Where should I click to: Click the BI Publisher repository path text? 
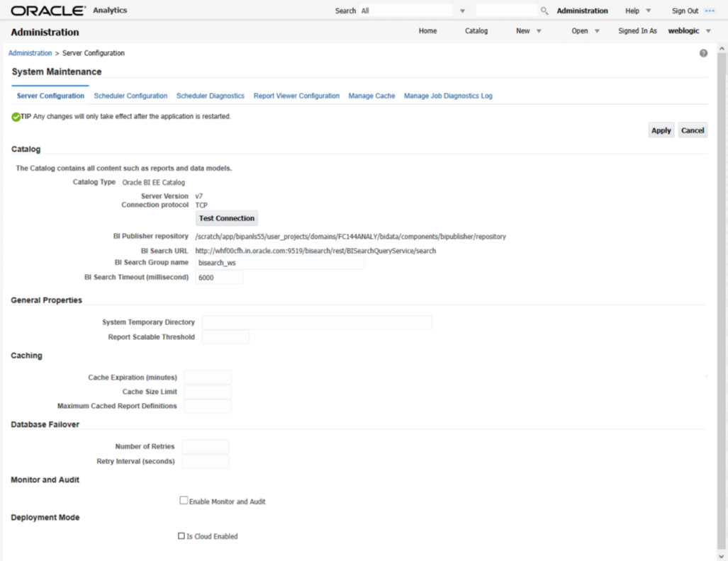tap(351, 237)
